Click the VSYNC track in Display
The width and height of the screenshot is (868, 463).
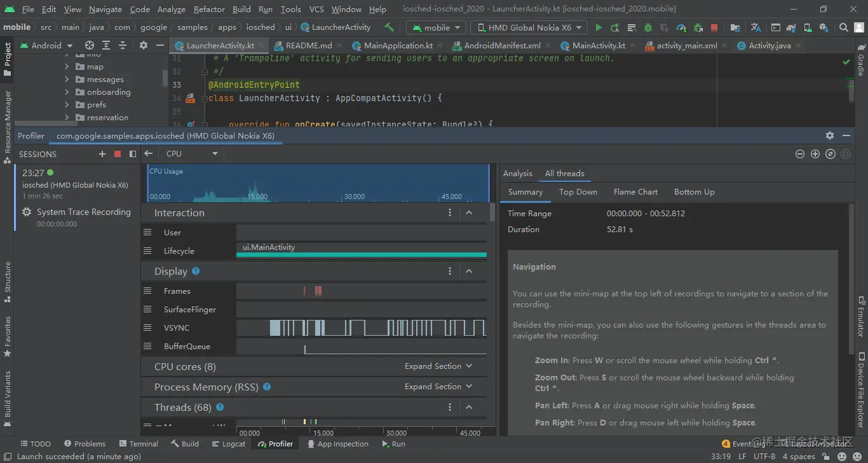click(x=362, y=328)
